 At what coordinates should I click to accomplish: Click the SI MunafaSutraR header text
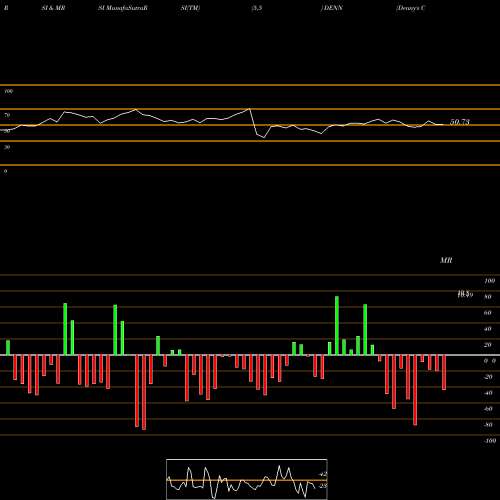(x=123, y=8)
